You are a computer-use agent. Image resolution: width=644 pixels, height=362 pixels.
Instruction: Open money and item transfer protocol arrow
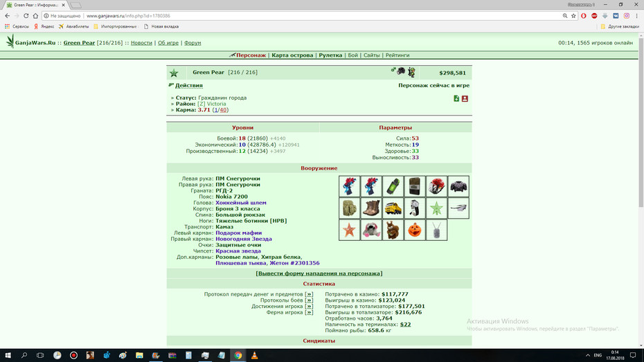click(310, 294)
